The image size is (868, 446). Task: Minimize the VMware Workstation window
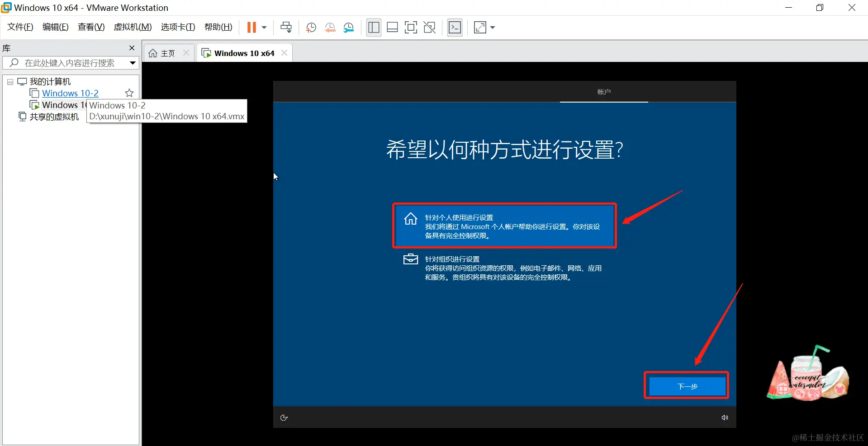(x=788, y=8)
